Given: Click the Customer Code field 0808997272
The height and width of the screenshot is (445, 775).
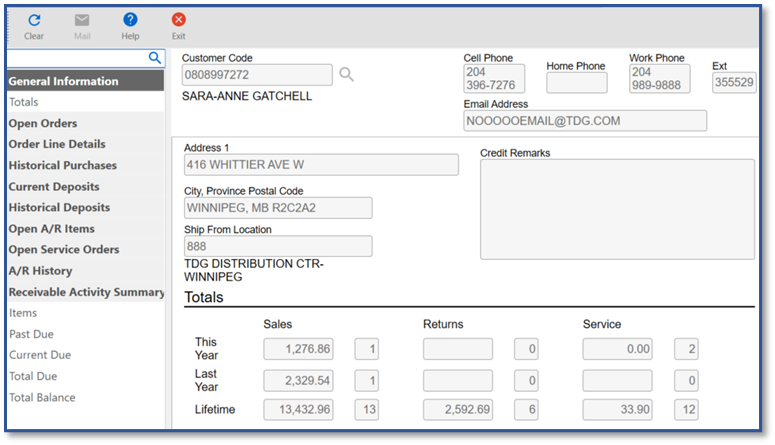Looking at the screenshot, I should coord(257,75).
